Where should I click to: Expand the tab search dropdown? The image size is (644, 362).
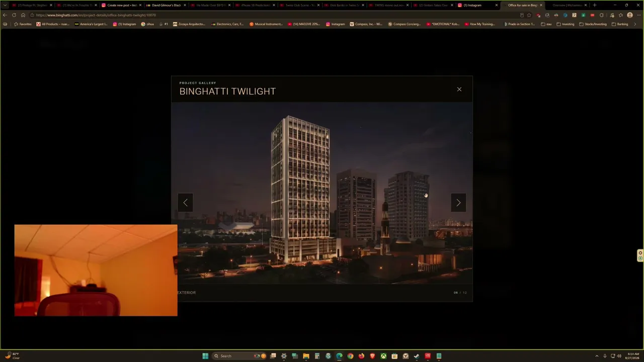(x=6, y=5)
